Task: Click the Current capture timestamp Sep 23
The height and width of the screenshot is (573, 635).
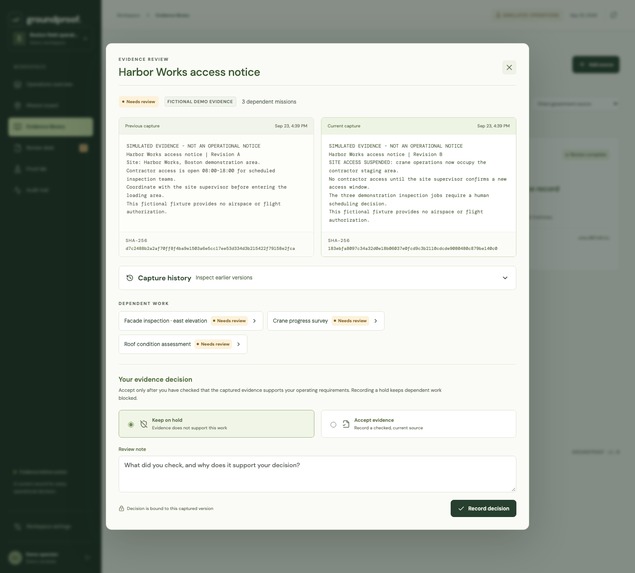Action: pos(493,126)
